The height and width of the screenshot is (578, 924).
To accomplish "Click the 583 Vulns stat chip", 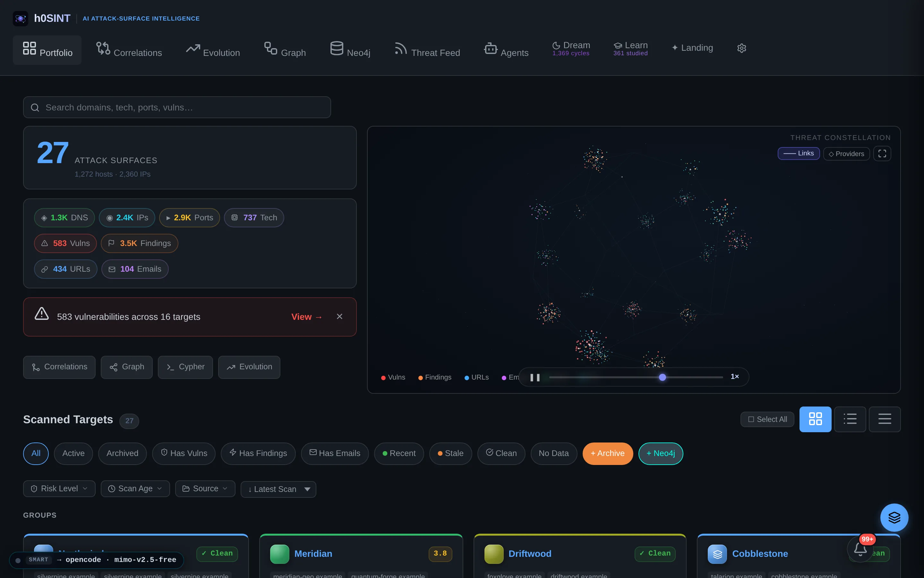I will (65, 243).
